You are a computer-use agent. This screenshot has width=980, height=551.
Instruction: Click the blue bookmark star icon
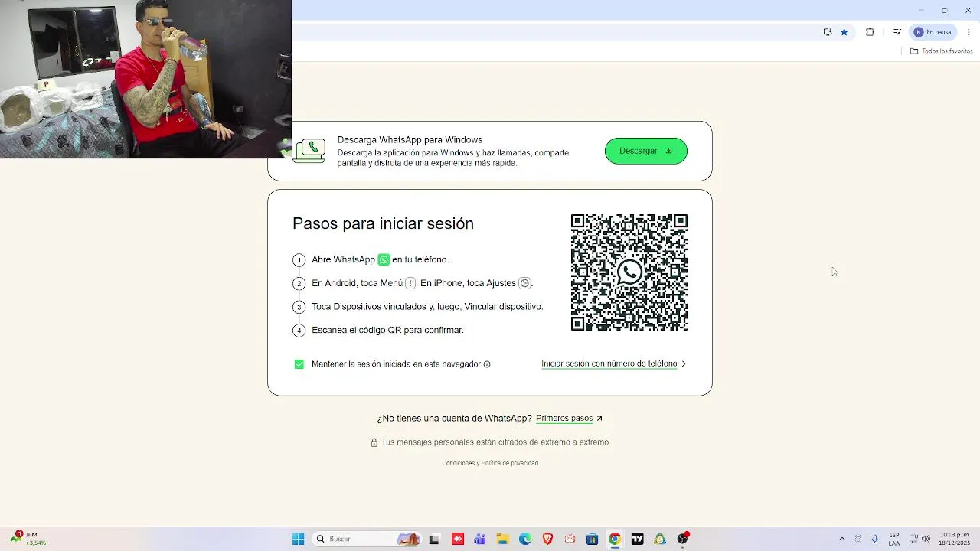click(x=844, y=32)
